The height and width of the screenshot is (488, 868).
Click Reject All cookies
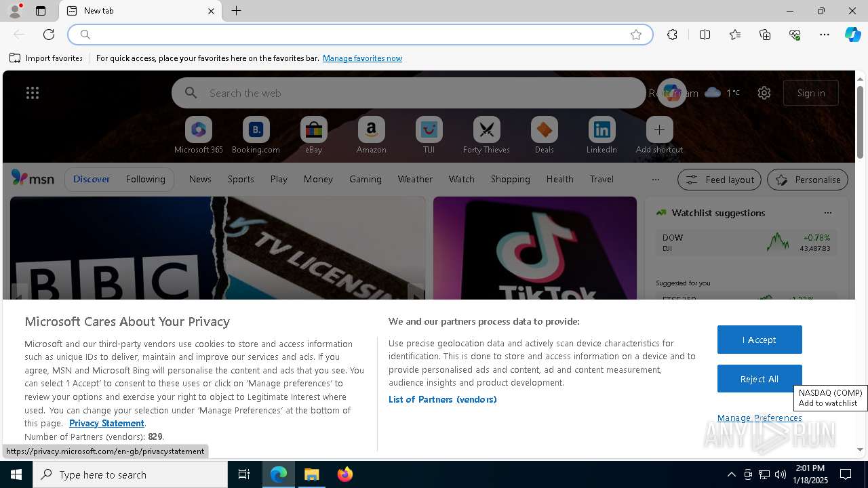[759, 379]
